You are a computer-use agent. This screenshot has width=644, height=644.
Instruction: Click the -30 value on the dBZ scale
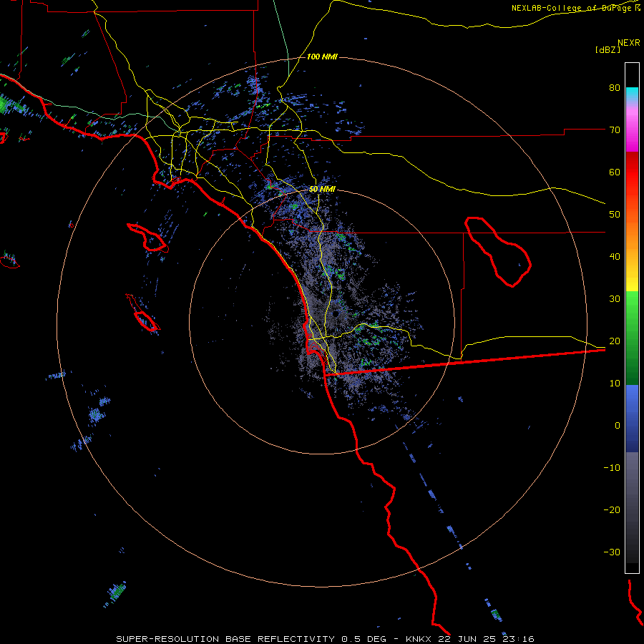tap(612, 552)
